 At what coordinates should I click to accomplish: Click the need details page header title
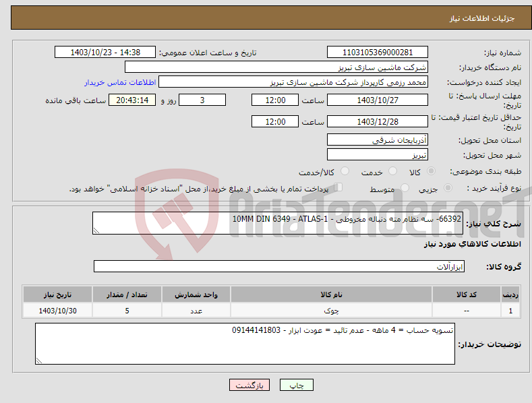[x=482, y=18]
